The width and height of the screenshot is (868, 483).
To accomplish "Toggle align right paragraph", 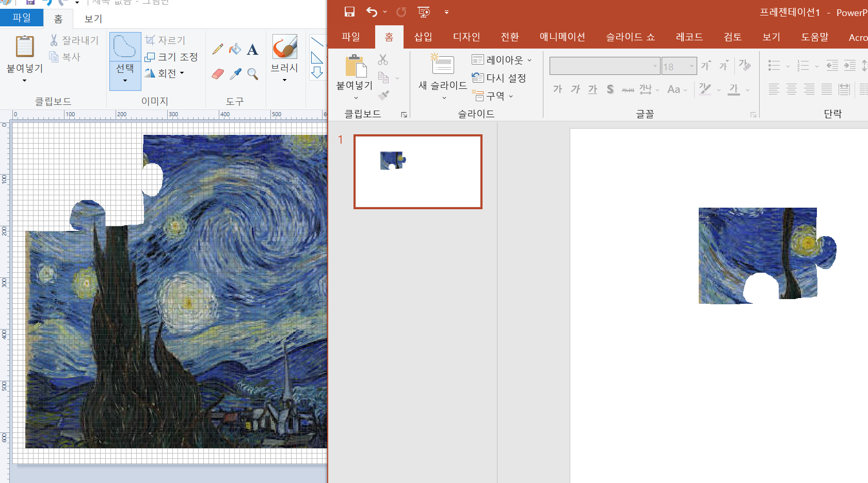I will tap(809, 89).
